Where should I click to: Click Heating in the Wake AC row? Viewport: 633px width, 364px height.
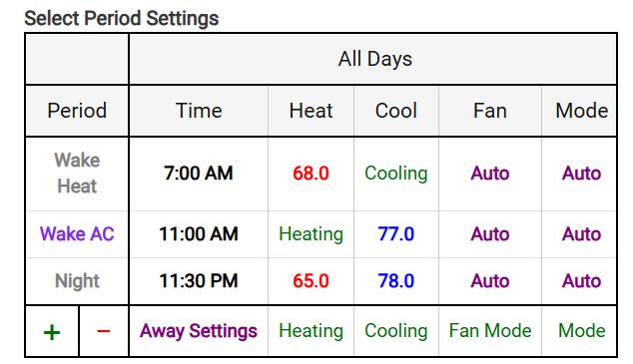311,234
